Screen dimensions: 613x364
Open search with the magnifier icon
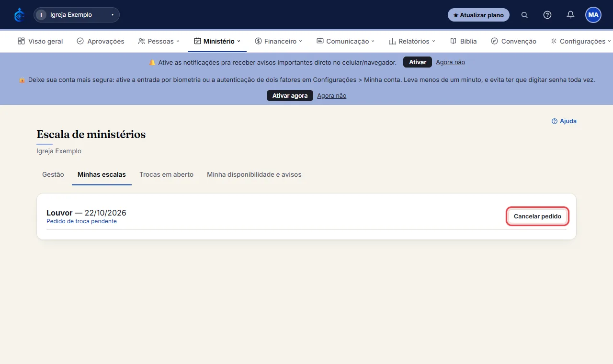[x=524, y=15]
